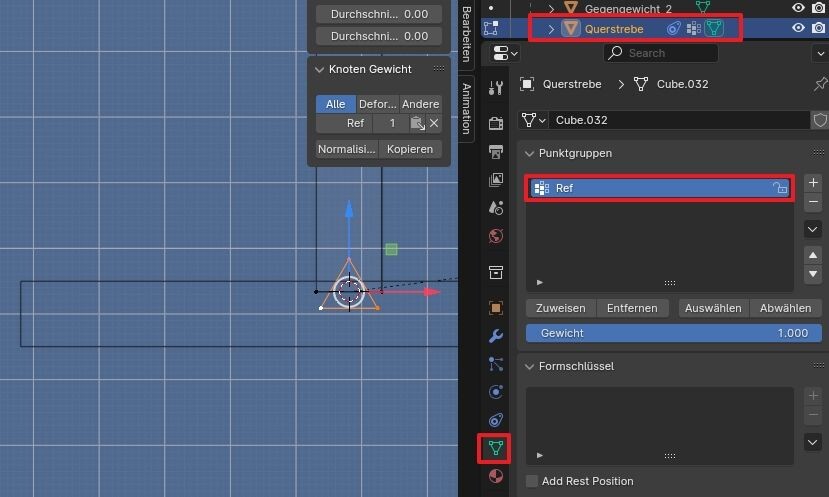
Task: Click the mesh data icon on the Gegengewicht_2 row
Action: pyautogui.click(x=703, y=7)
